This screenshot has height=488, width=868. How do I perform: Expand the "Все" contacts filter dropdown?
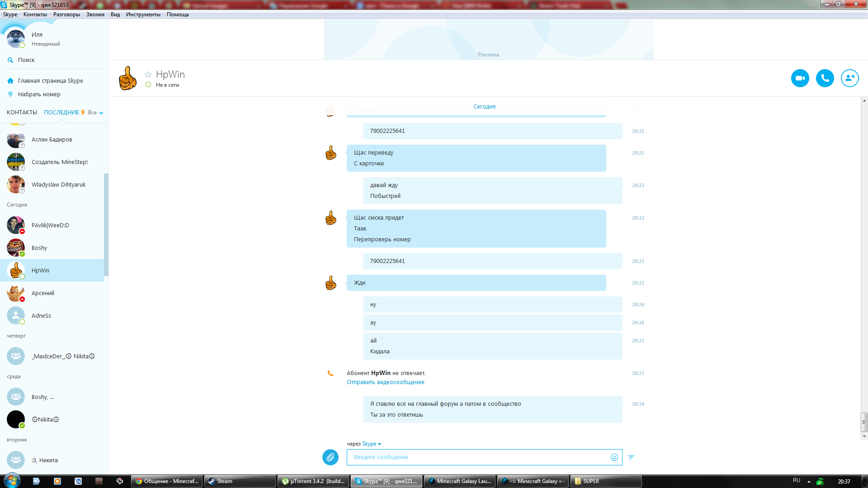coord(96,113)
